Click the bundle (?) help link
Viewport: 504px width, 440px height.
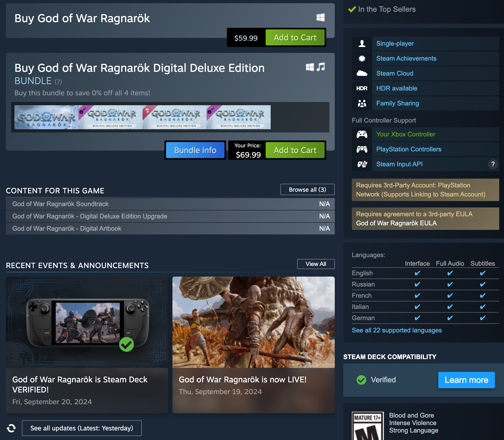click(58, 82)
